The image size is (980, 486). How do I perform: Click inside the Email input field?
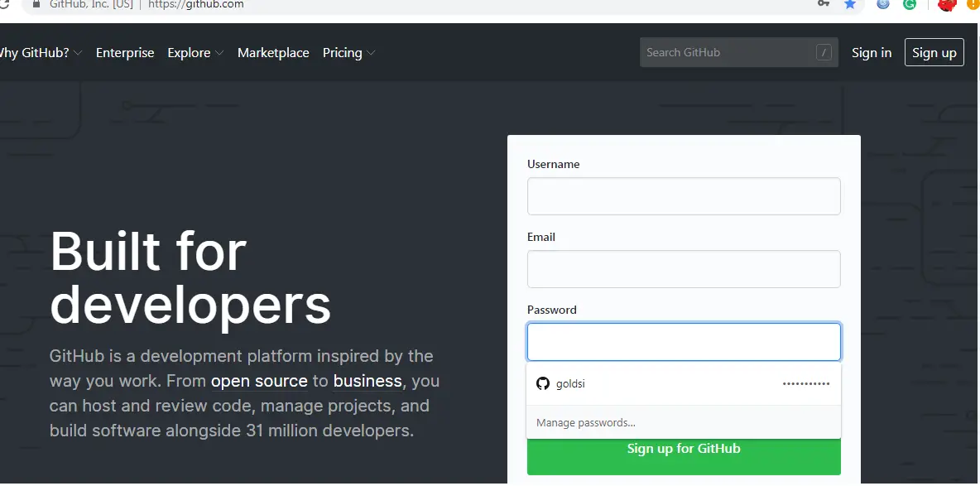[x=684, y=268]
